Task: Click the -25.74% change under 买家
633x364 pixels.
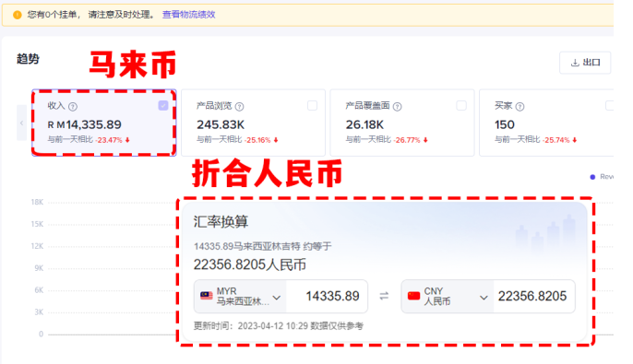Action: coord(555,140)
